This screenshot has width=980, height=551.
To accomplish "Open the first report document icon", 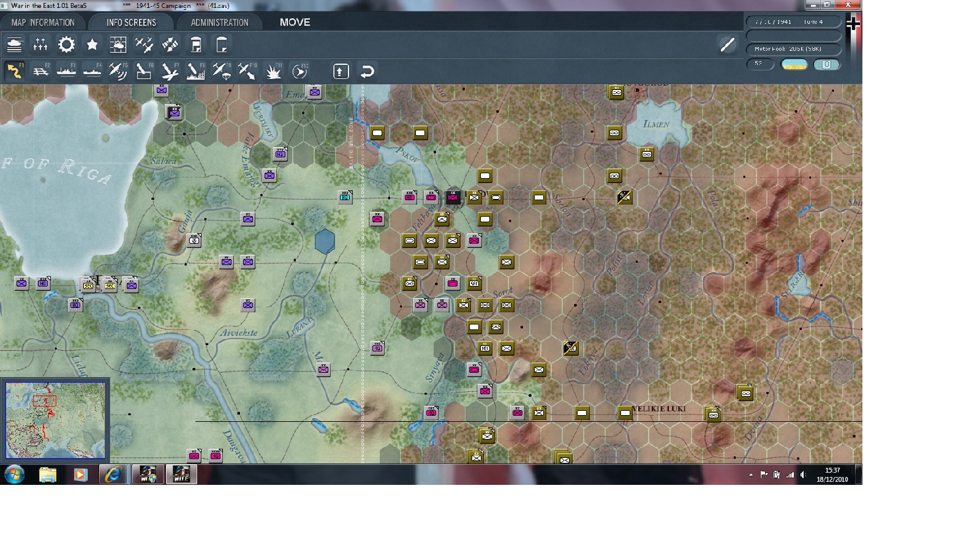I will click(196, 45).
